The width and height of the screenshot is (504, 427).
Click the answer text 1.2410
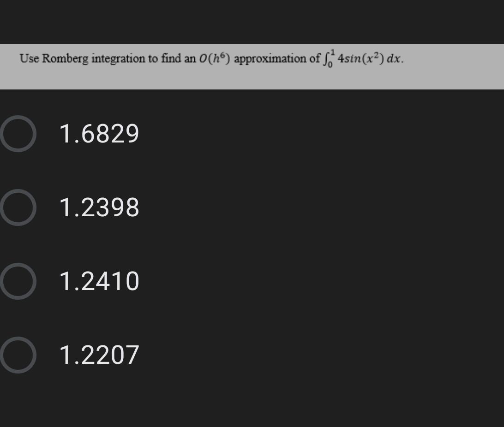[98, 282]
